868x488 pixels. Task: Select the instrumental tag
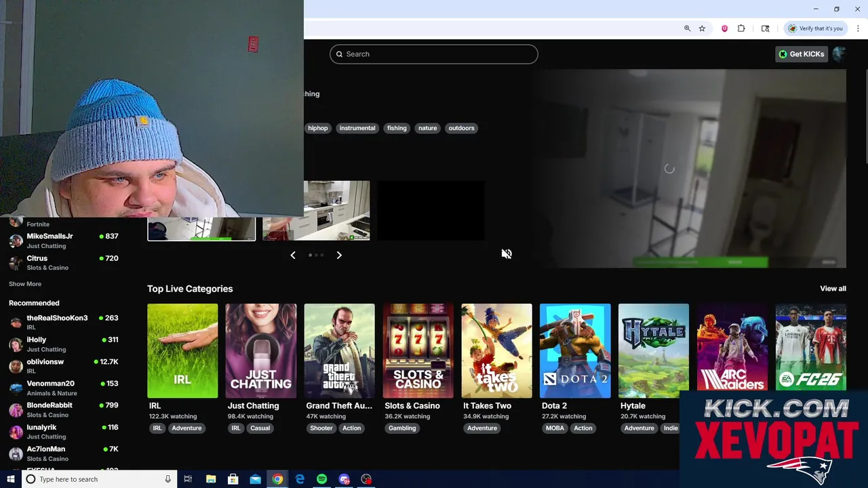(x=357, y=128)
